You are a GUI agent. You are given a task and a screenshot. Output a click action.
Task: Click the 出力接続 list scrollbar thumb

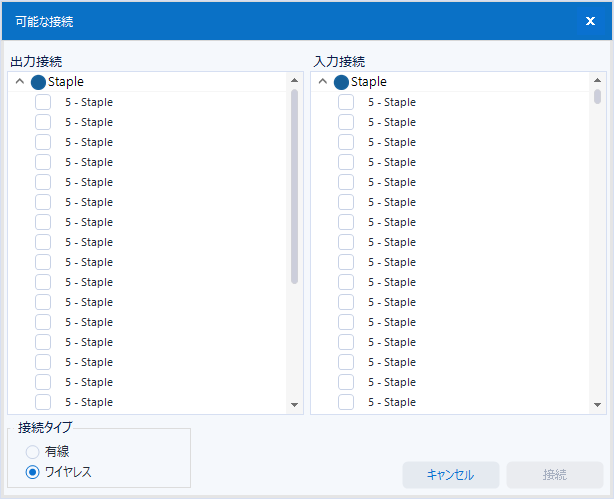pos(294,185)
